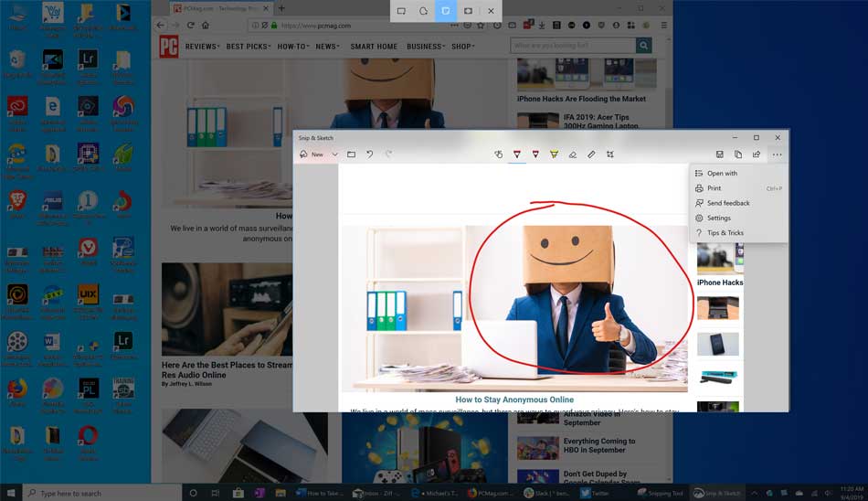Open the BEST PICKS menu on PCMag
The height and width of the screenshot is (501, 868).
(248, 47)
